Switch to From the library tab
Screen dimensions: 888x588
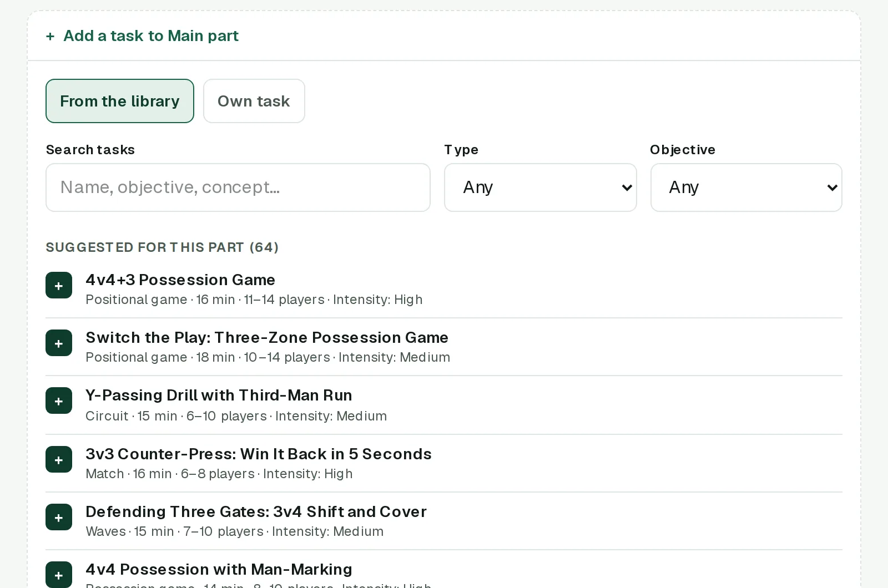click(120, 101)
